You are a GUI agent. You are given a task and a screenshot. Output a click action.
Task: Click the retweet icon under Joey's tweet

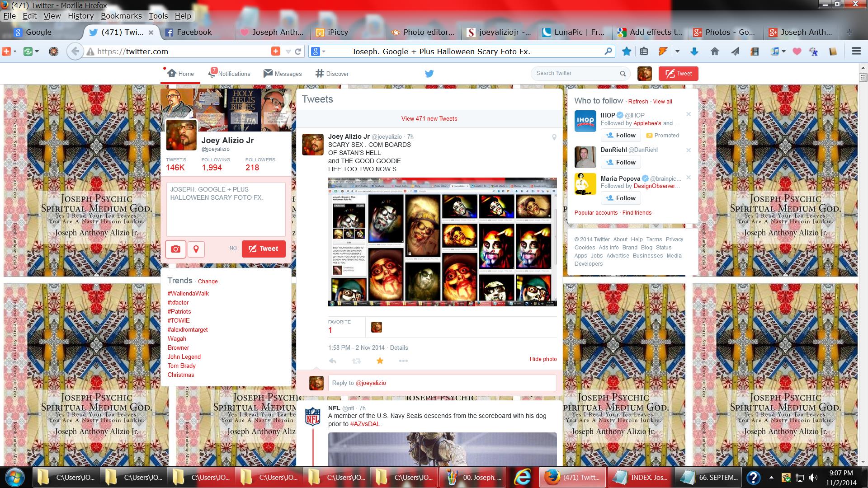coord(356,361)
